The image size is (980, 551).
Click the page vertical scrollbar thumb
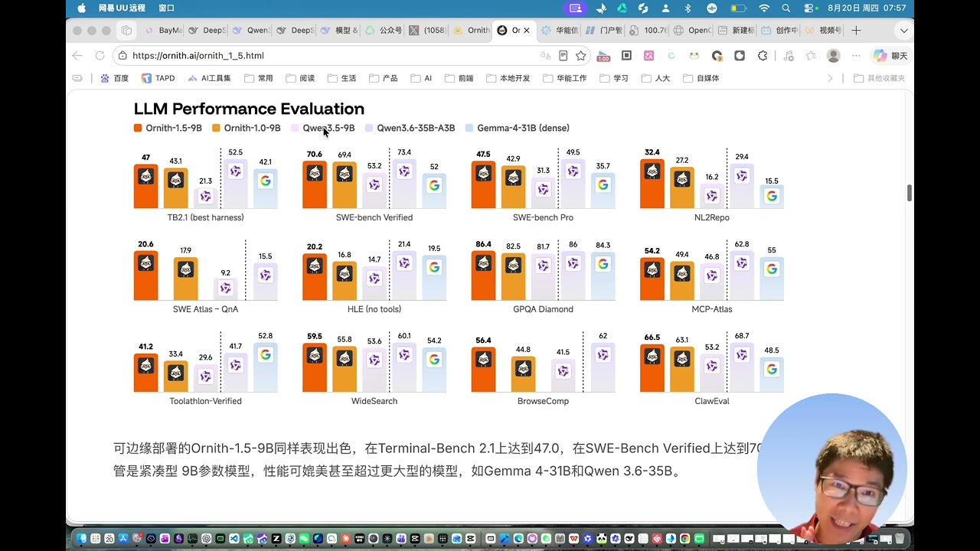[910, 192]
